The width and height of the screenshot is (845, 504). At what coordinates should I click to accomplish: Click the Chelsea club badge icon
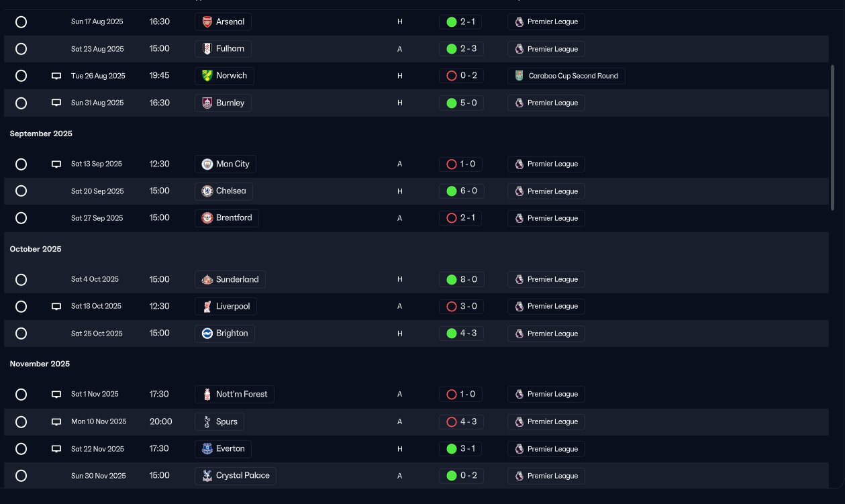207,191
